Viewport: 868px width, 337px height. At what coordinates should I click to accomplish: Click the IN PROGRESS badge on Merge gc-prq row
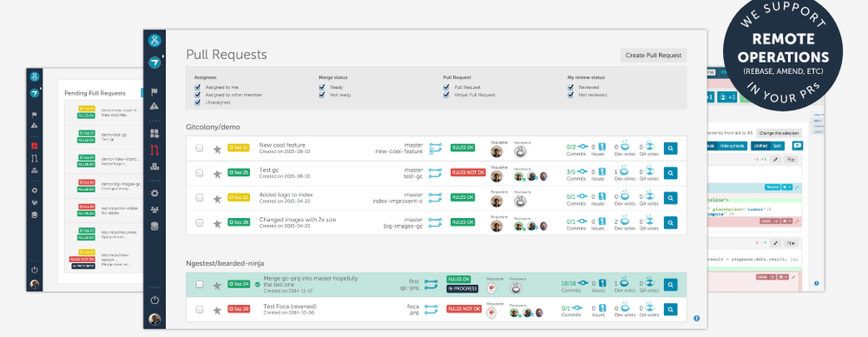(x=463, y=288)
